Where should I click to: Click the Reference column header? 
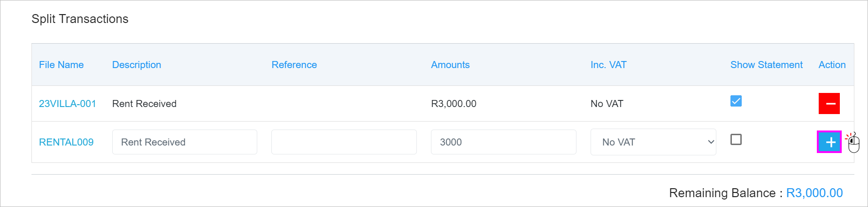click(x=294, y=65)
